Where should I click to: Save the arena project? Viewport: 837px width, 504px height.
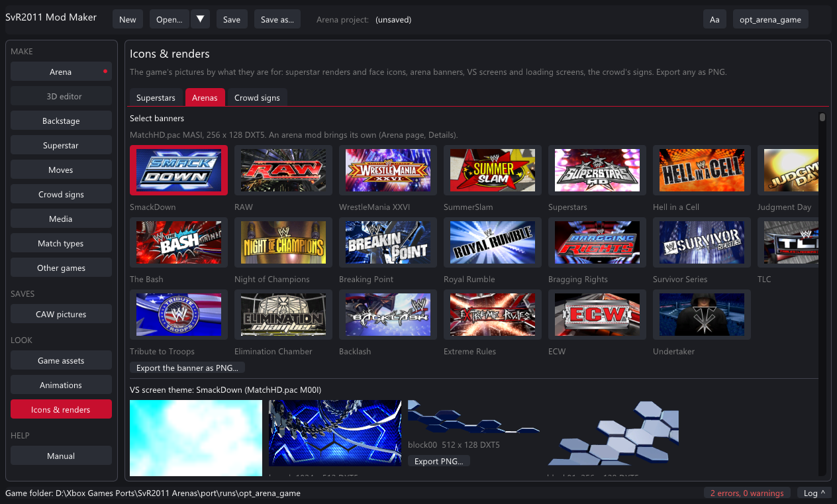[232, 19]
